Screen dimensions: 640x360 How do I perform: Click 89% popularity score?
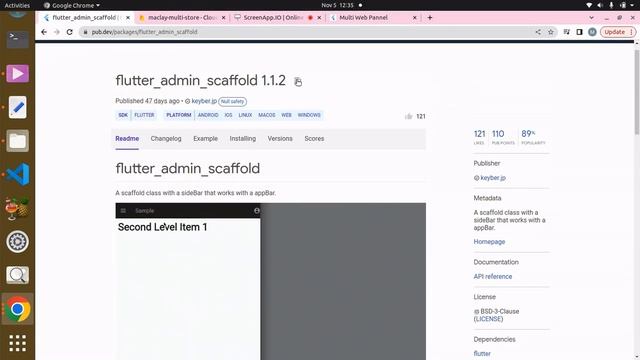click(x=533, y=137)
